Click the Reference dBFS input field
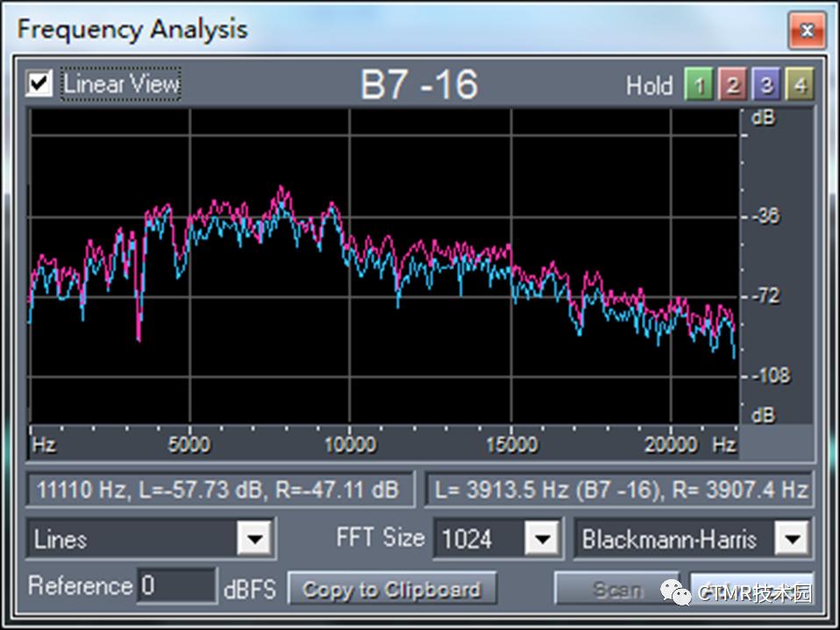This screenshot has width=840, height=630. [177, 585]
